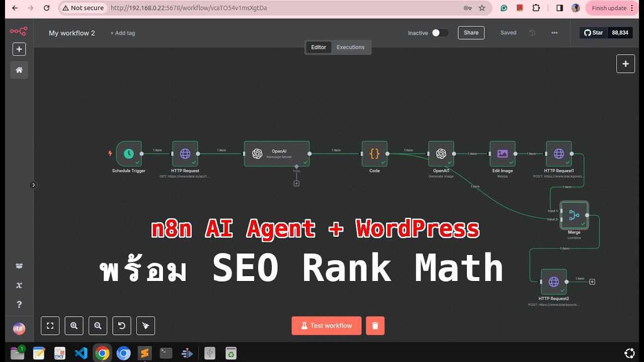Open the Chrome profile avatar
The width and height of the screenshot is (644, 362).
coord(576,8)
